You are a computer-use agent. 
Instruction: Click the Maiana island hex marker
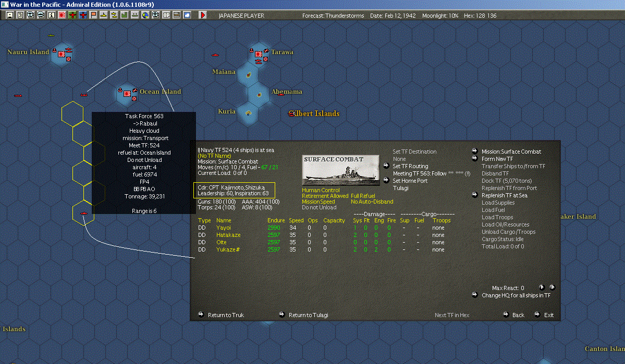tap(248, 74)
